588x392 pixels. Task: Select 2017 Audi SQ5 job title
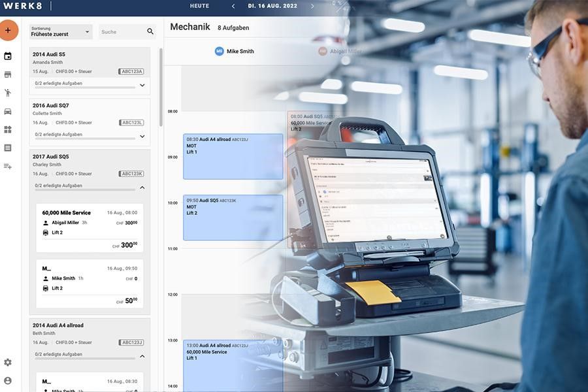[x=50, y=157]
